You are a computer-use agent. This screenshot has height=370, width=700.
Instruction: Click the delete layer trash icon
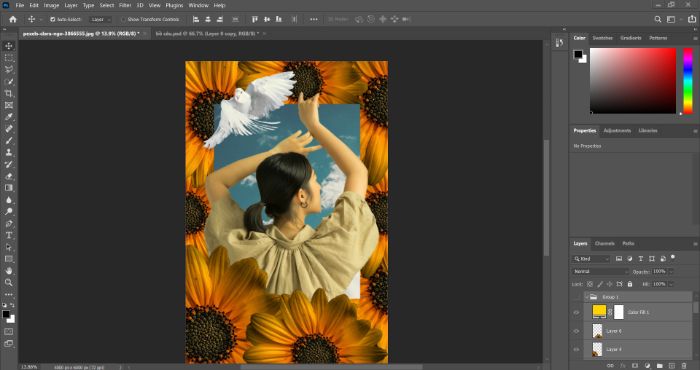(684, 366)
